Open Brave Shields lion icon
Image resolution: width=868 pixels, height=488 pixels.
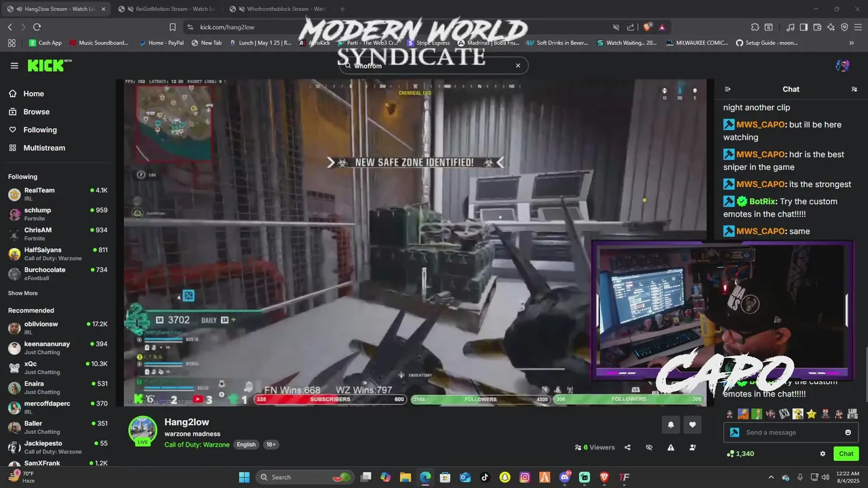tap(647, 27)
